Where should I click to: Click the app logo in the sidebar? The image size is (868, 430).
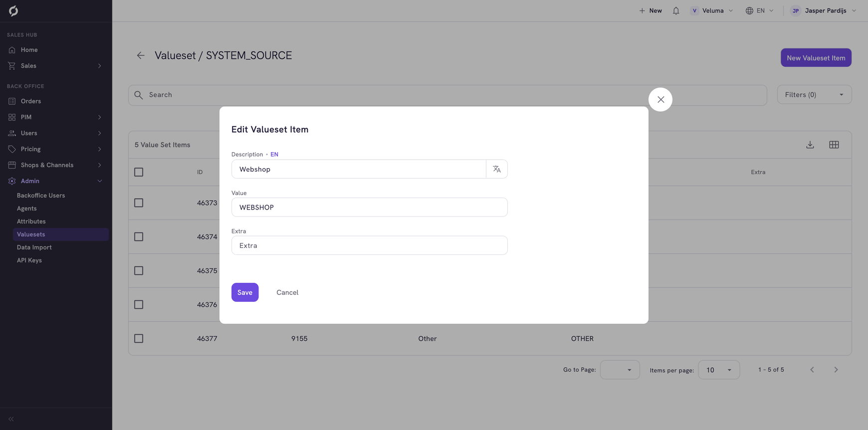click(13, 10)
